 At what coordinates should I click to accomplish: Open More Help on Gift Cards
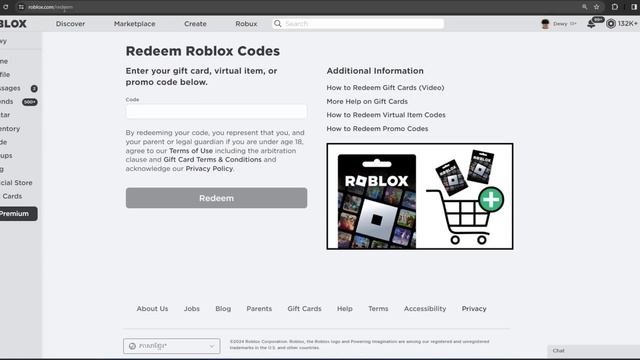367,101
